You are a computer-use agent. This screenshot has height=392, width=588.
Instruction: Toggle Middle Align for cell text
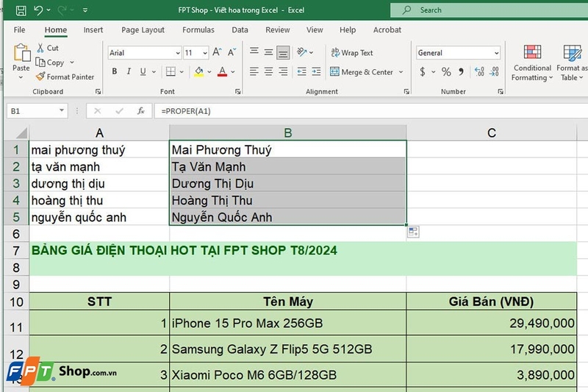268,52
